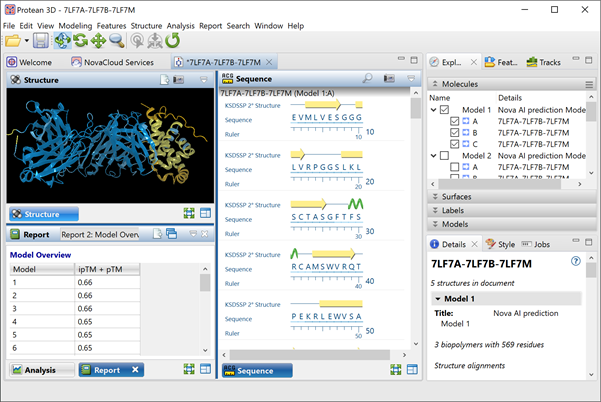The image size is (601, 402).
Task: Select the Structure view button
Action: tap(44, 214)
